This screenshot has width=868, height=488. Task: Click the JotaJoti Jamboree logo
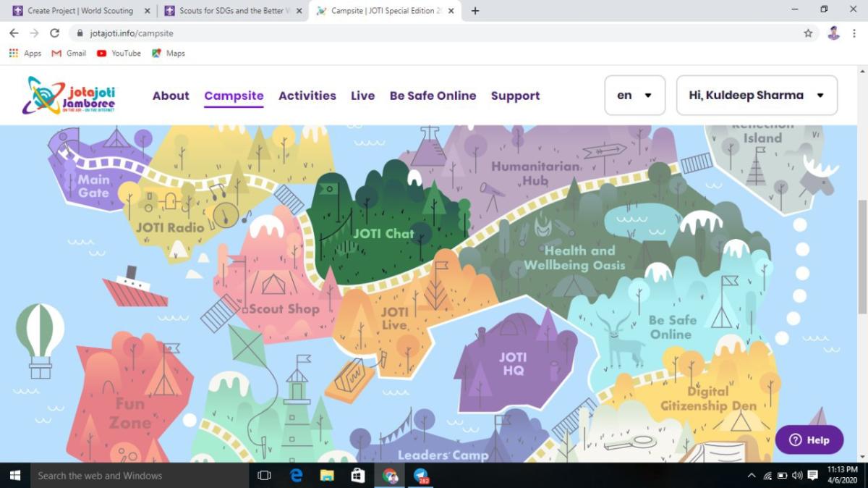point(69,96)
